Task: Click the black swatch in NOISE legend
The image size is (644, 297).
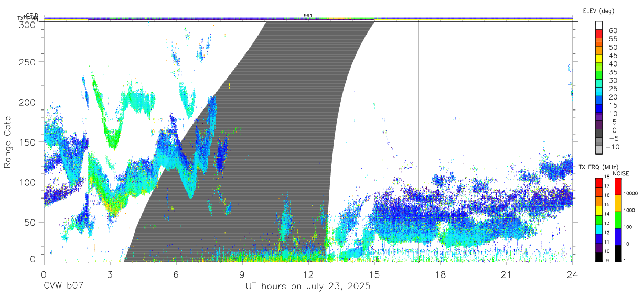Action: [618, 254]
